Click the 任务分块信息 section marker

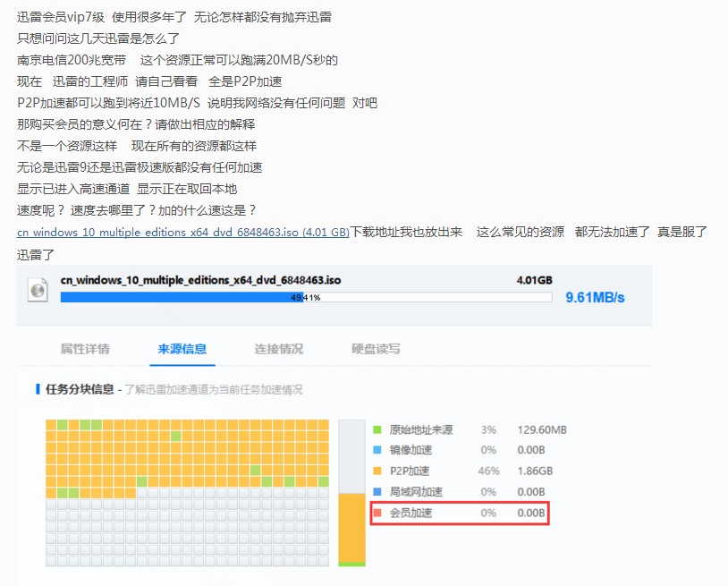pyautogui.click(x=37, y=388)
